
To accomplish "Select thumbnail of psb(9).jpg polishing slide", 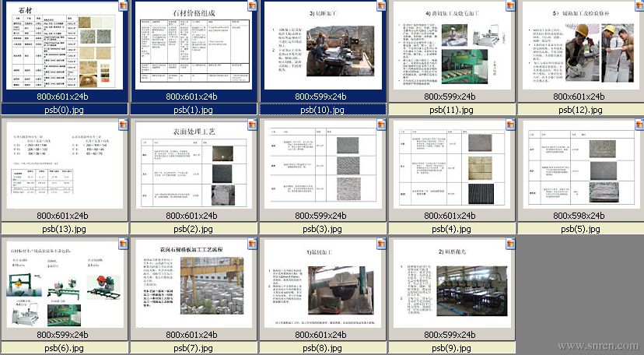I will point(451,284).
